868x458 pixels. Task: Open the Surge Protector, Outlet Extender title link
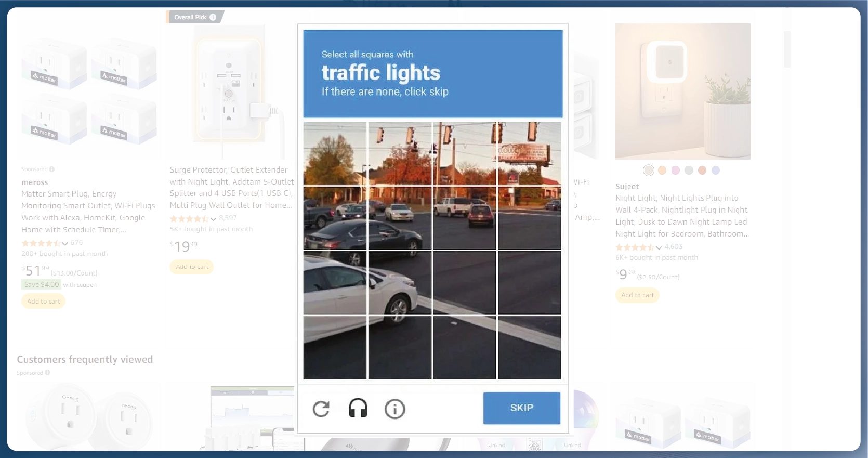tap(232, 188)
